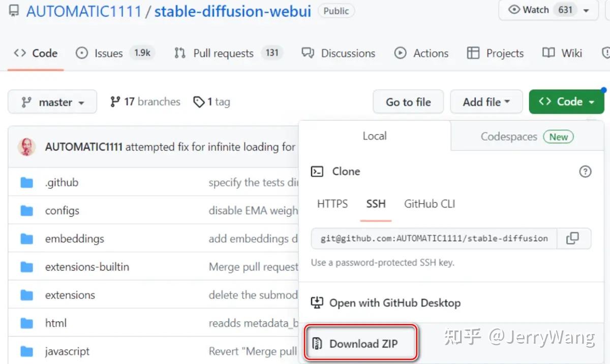Viewport: 610px width, 364px height.
Task: Click the Go to file button
Action: pyautogui.click(x=408, y=102)
